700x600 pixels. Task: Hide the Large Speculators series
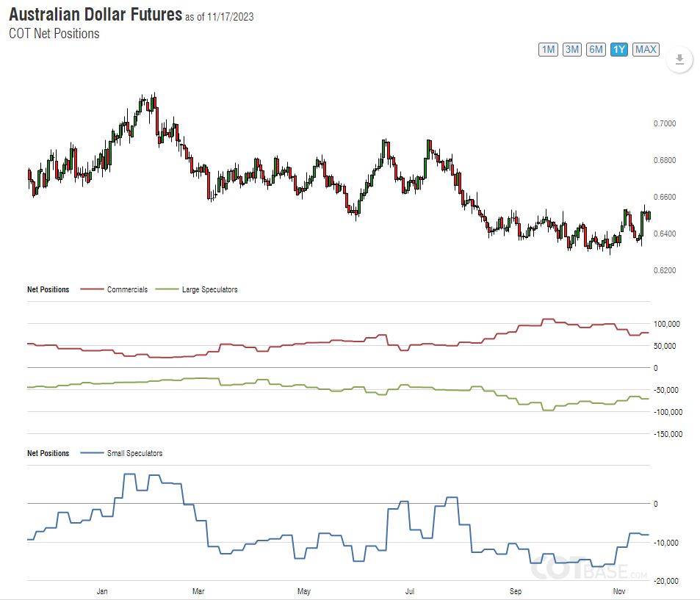pos(209,289)
